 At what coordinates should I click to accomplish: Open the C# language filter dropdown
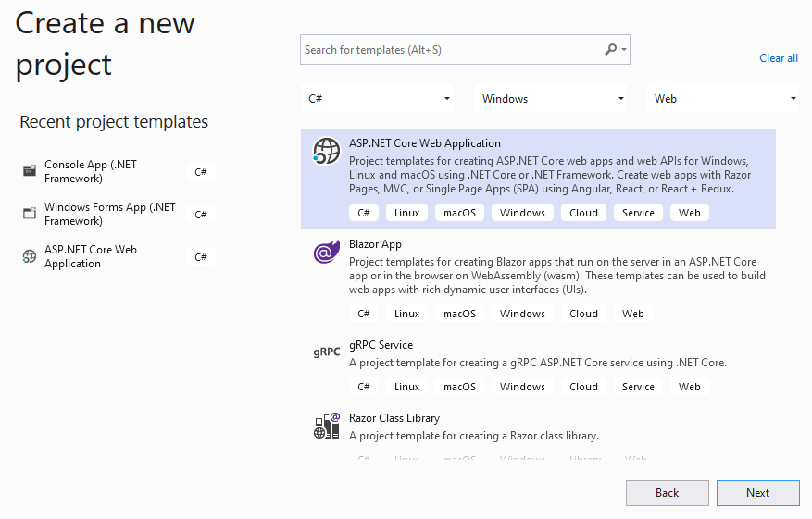(x=377, y=98)
